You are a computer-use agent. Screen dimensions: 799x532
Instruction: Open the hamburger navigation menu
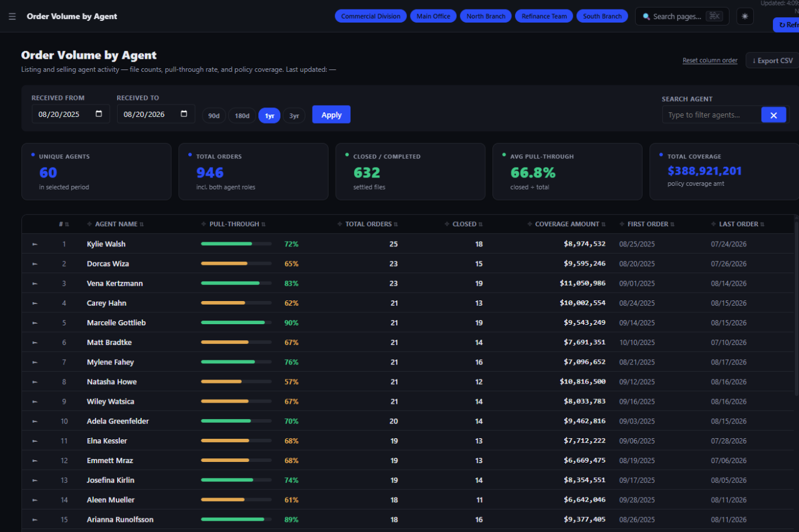click(12, 17)
